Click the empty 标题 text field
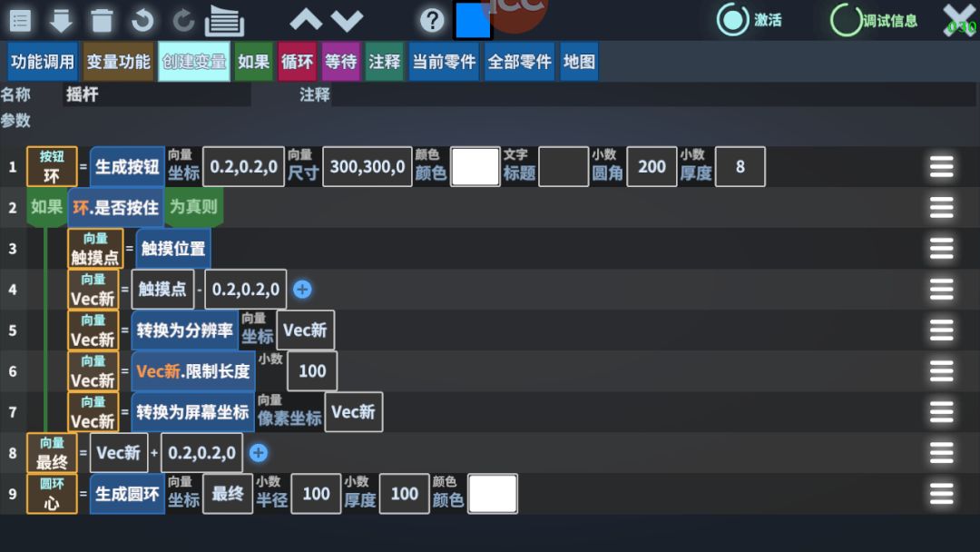980x552 pixels. [563, 167]
